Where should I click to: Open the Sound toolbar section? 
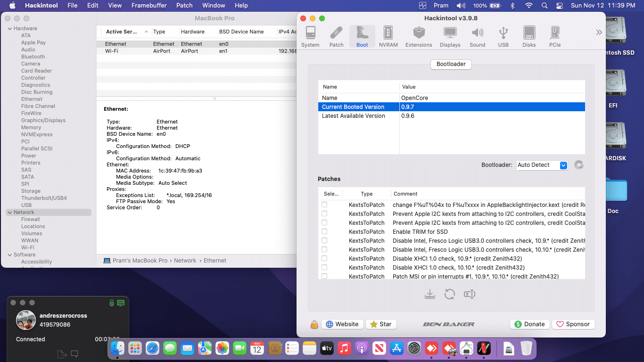pos(477,37)
